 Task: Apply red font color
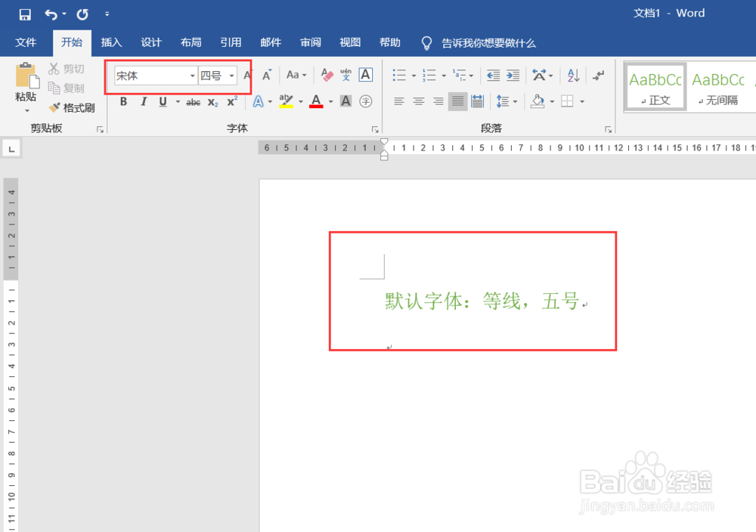pos(316,101)
